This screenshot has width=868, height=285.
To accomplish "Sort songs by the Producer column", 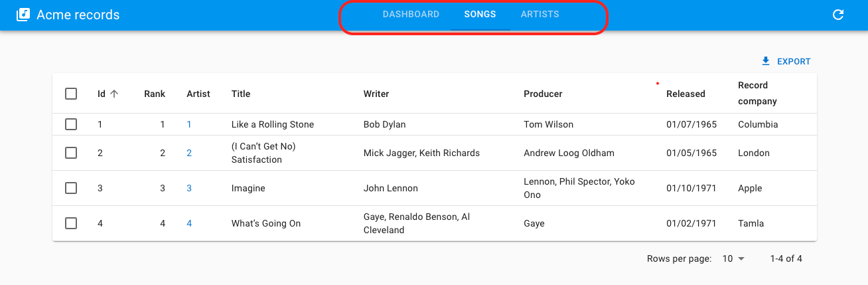I will (x=543, y=94).
